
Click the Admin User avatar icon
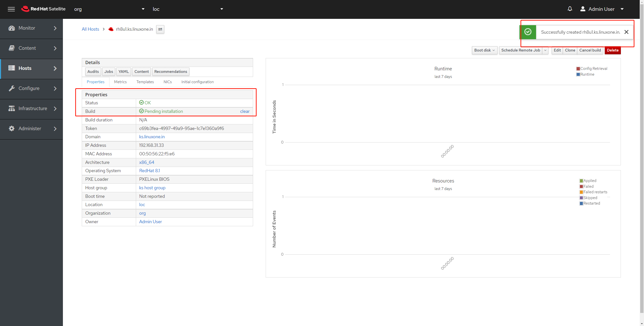point(583,9)
